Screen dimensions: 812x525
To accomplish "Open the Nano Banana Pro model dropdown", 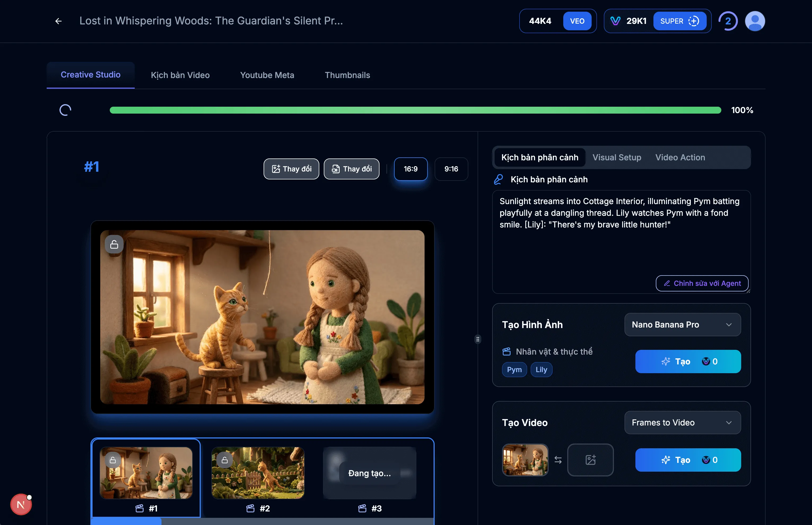I will [x=682, y=325].
